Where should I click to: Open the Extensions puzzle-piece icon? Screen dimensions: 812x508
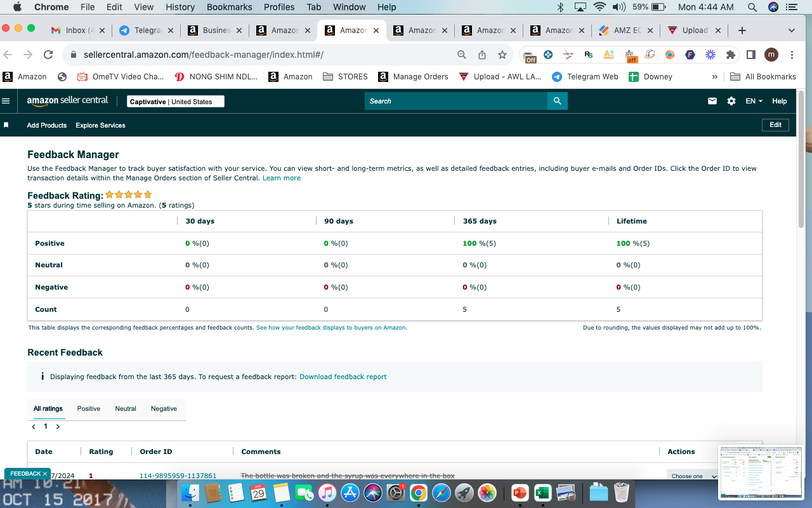click(x=731, y=55)
